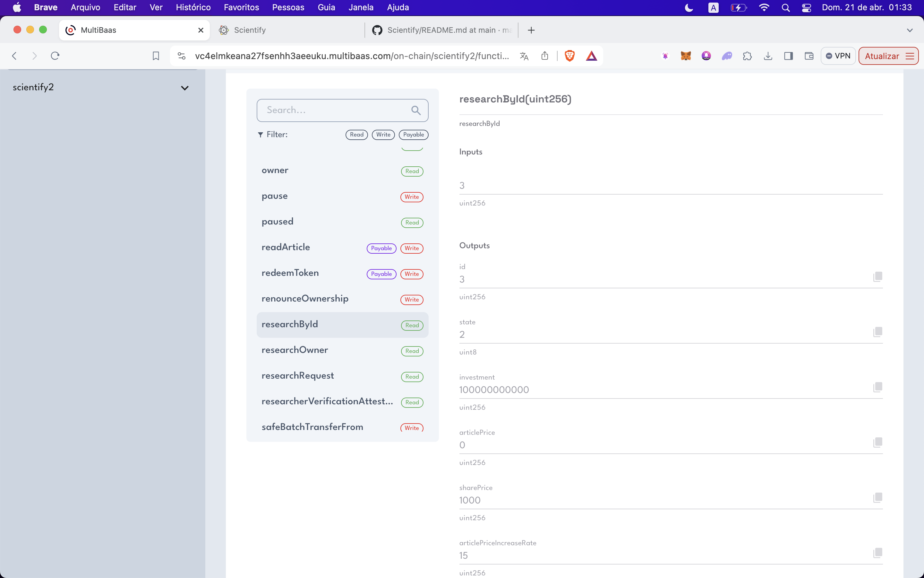924x578 pixels.
Task: Copy the investment output value
Action: (x=877, y=387)
